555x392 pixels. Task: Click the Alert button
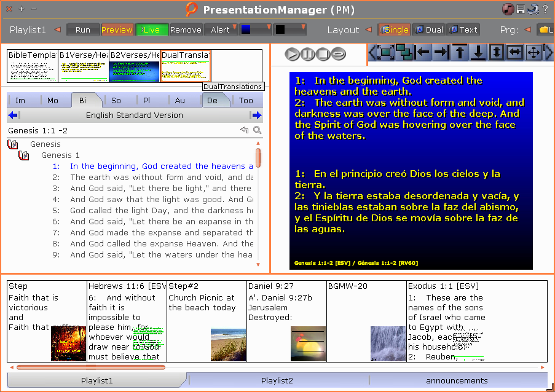click(220, 29)
